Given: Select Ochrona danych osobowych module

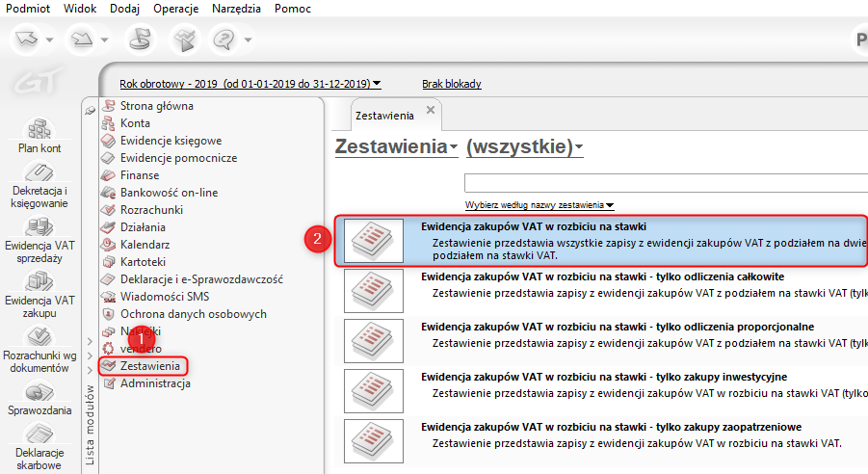Looking at the screenshot, I should pyautogui.click(x=194, y=314).
